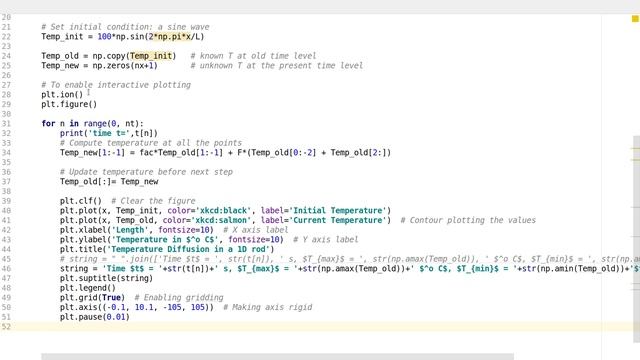The height and width of the screenshot is (360, 640).
Task: Click the comment '# Y axis label'
Action: click(x=325, y=239)
